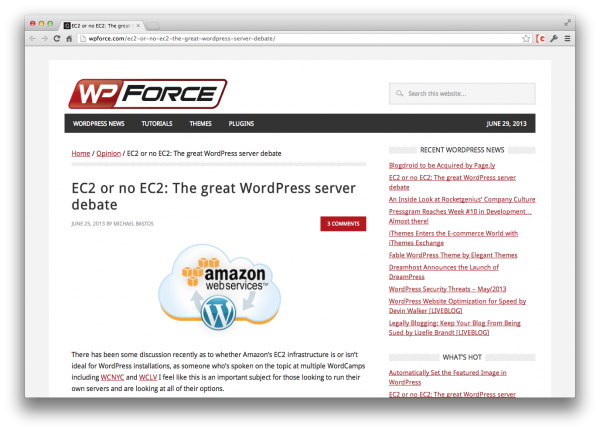The image size is (600, 432).
Task: Open iThemes Enters the E-commerce World link
Action: pos(453,238)
